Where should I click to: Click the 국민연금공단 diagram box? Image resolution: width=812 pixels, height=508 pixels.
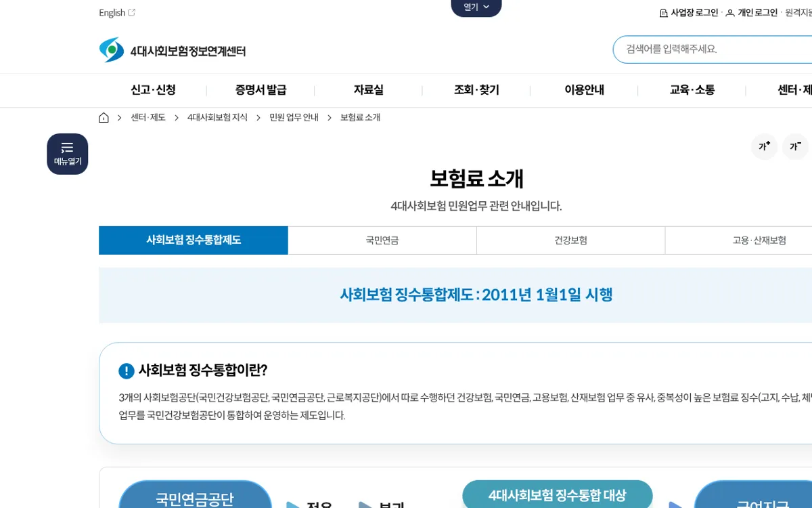[x=195, y=495]
